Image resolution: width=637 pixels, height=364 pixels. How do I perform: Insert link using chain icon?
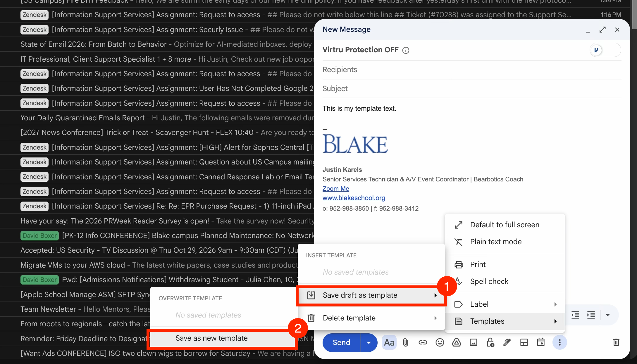click(x=423, y=343)
